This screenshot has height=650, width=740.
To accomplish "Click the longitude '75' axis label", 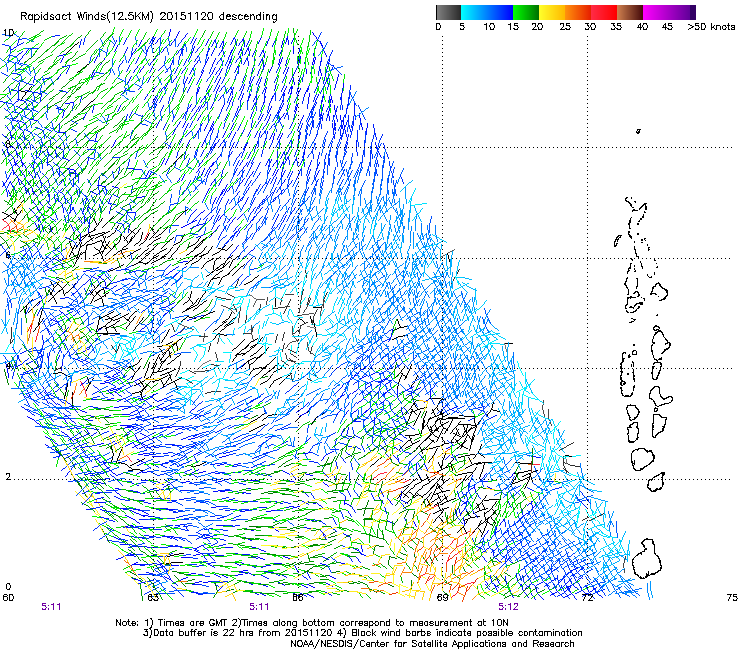I will coord(732,598).
